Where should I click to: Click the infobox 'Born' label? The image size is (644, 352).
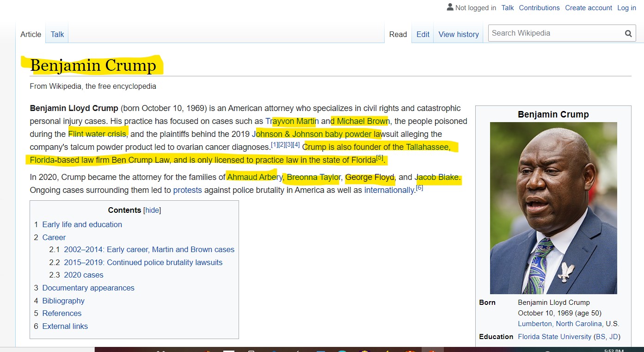(487, 302)
